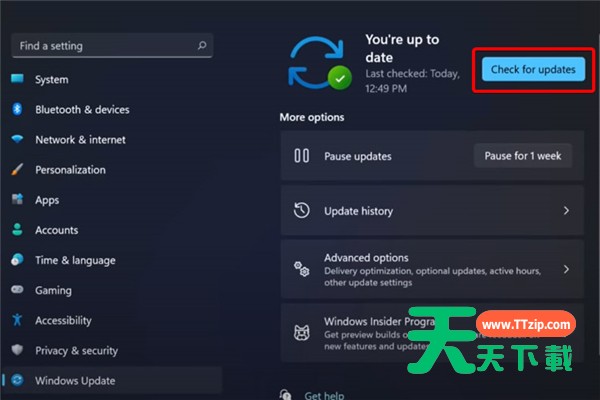Click the You're up to date heading

(x=402, y=48)
